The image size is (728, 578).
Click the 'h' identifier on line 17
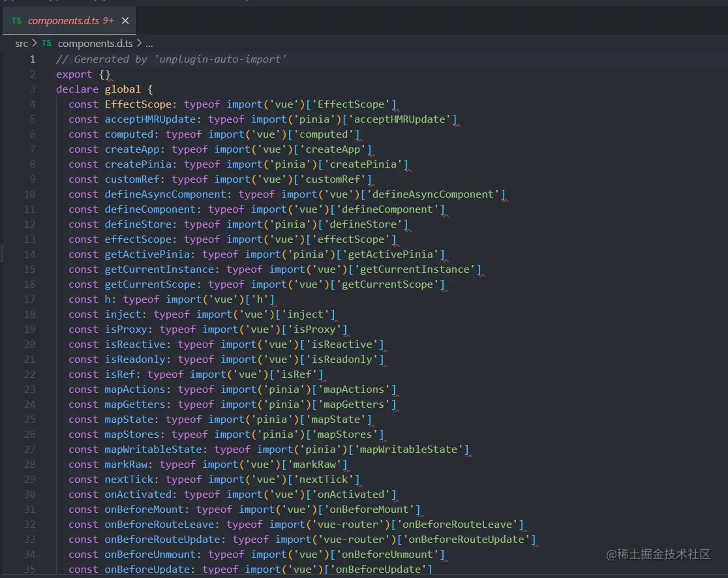tap(108, 299)
